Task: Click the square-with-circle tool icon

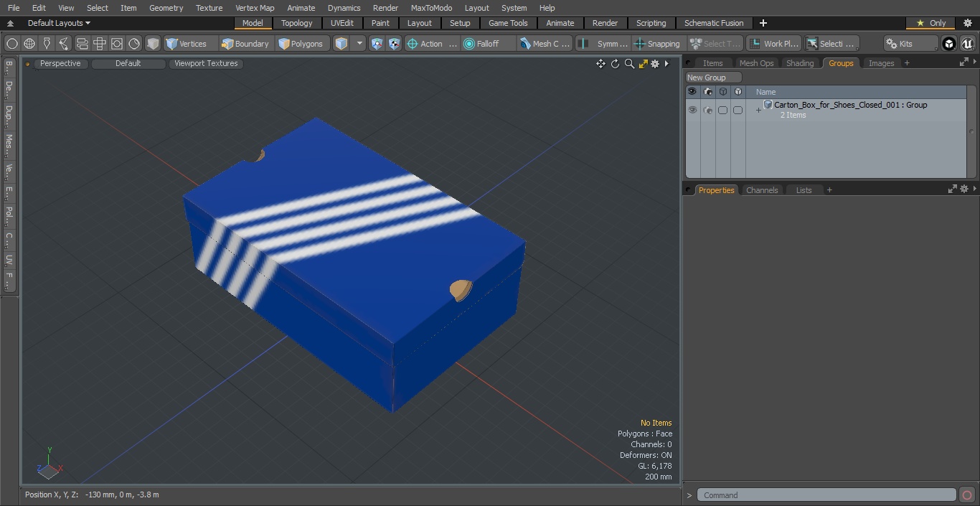Action: (117, 44)
